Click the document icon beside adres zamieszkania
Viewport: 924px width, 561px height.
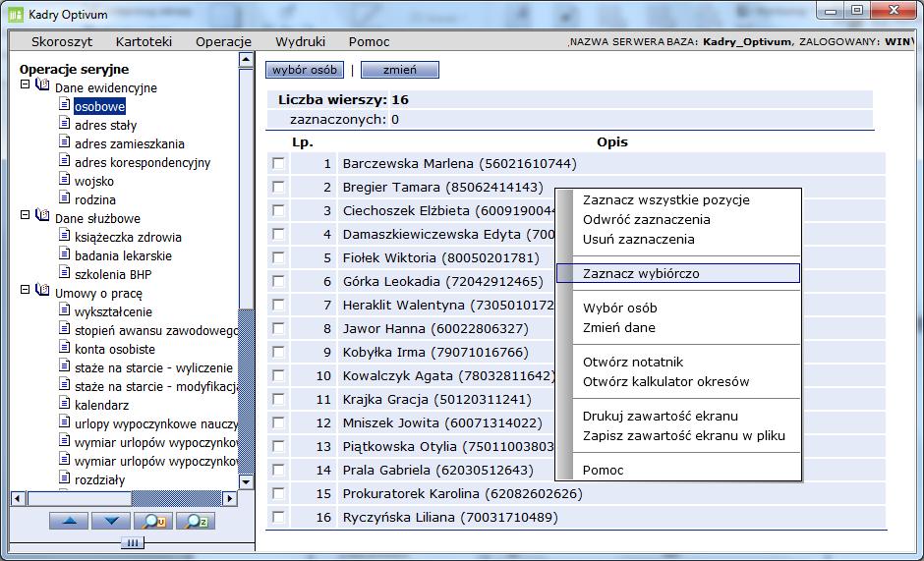[x=65, y=141]
